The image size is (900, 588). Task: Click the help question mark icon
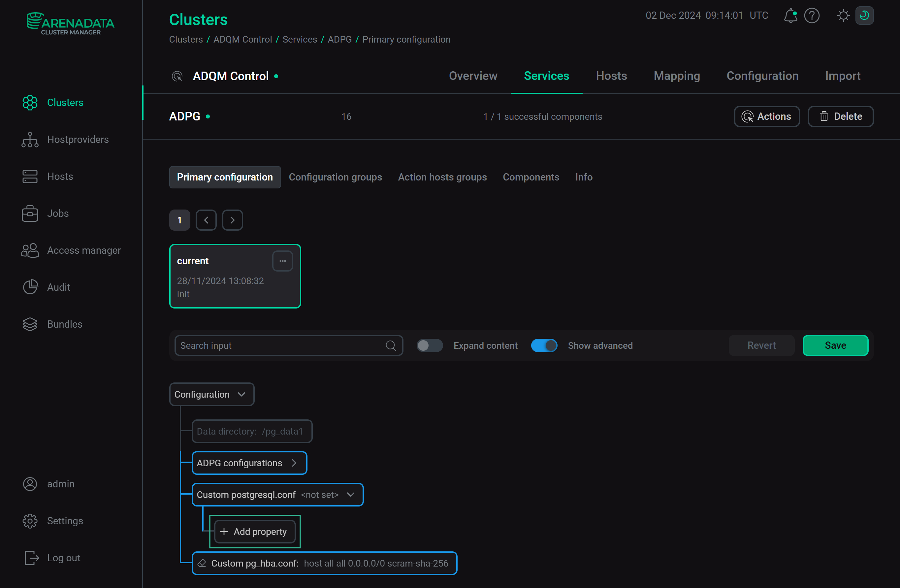pyautogui.click(x=812, y=16)
